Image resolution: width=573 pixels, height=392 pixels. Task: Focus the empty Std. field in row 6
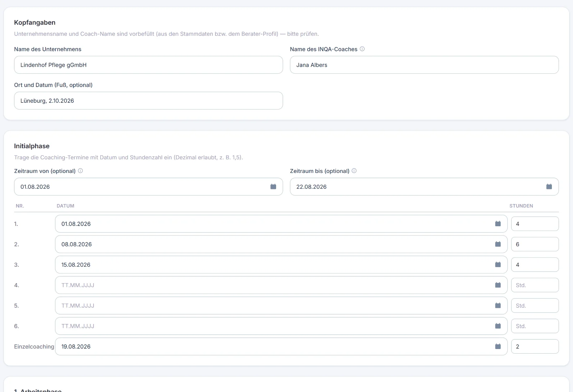click(535, 326)
